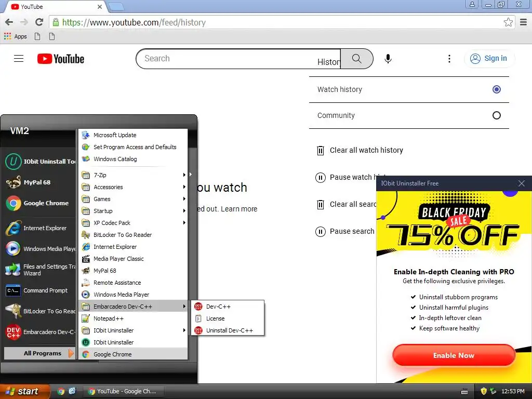The width and height of the screenshot is (532, 399).
Task: Click the security shield tray icon
Action: click(484, 391)
